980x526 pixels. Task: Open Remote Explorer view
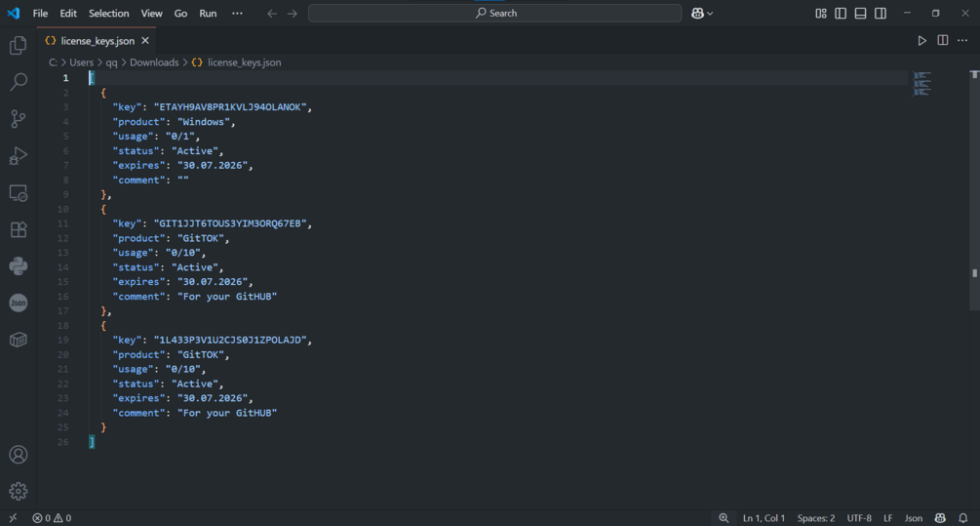tap(19, 192)
